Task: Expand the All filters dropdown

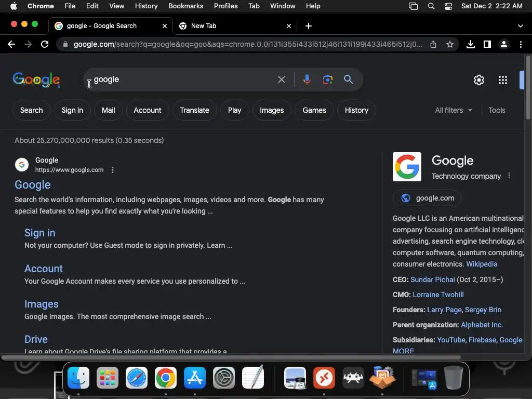Action: pyautogui.click(x=453, y=110)
